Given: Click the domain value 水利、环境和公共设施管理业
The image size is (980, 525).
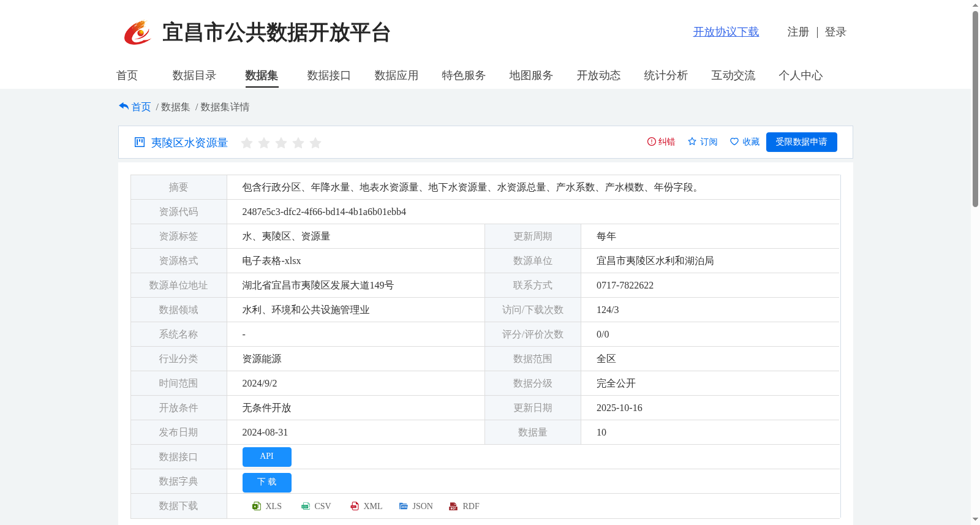Looking at the screenshot, I should [306, 310].
